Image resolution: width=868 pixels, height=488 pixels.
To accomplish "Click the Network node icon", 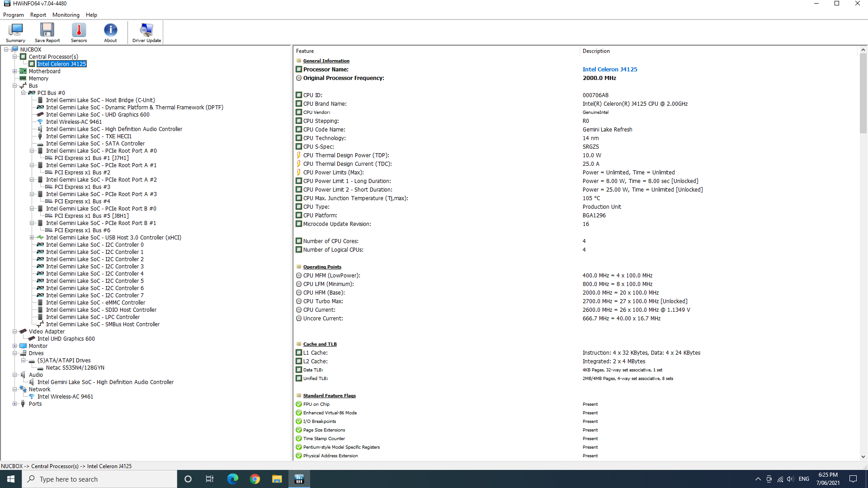I will pos(23,389).
